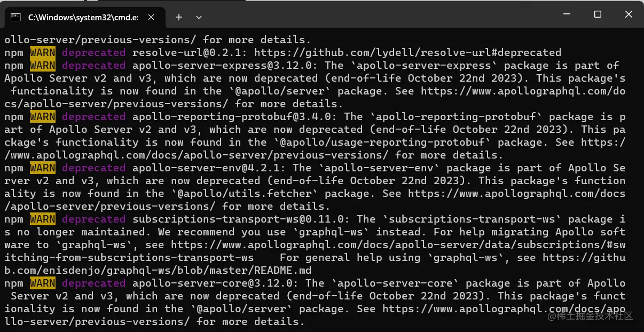Expand the new tab profile dropdown chevron
Screen dimensions: 644x332
point(199,17)
